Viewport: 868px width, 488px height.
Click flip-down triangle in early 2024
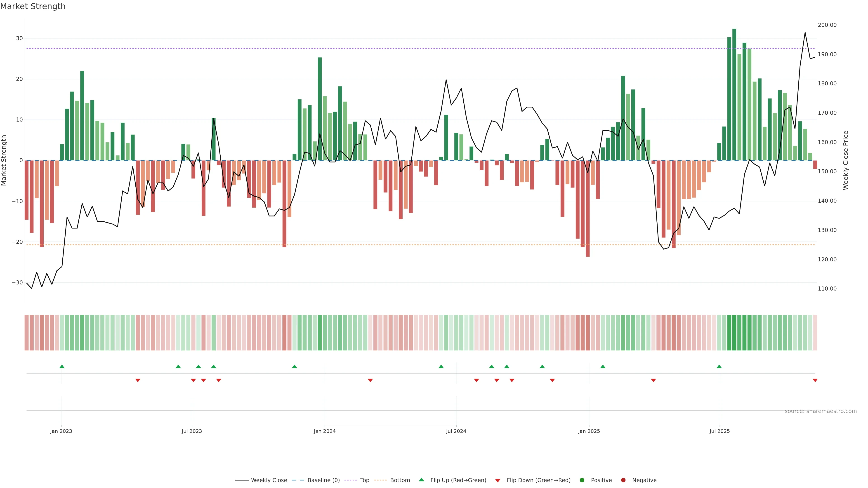click(370, 380)
